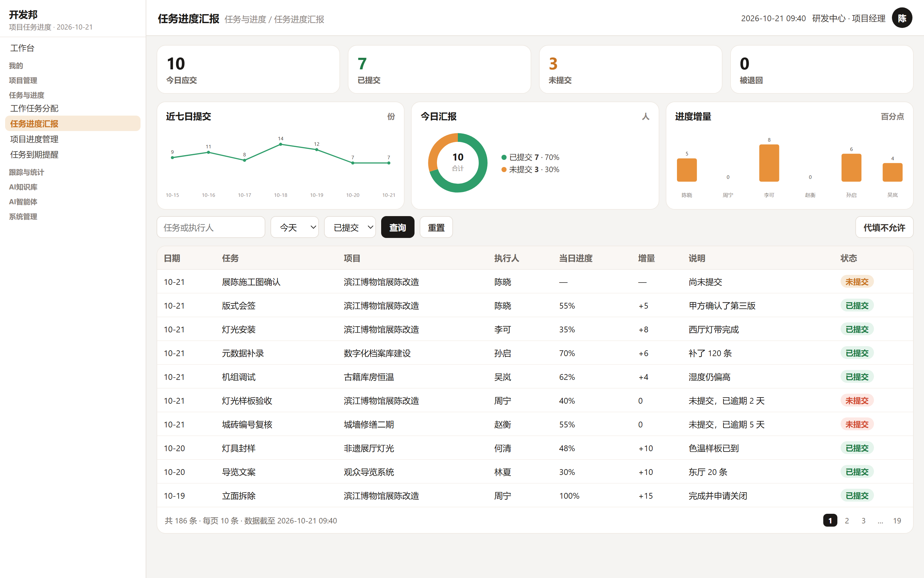Click the 数字化档案库建设 project cell

point(377,353)
